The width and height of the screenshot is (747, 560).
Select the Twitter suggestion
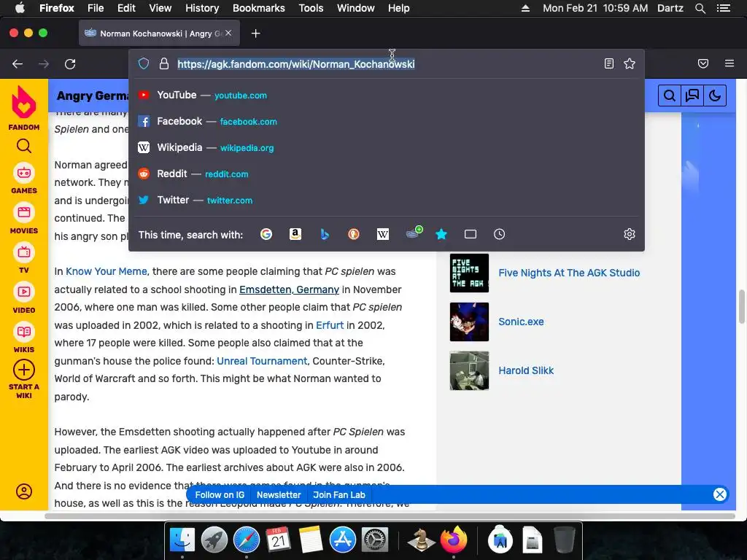[387, 200]
